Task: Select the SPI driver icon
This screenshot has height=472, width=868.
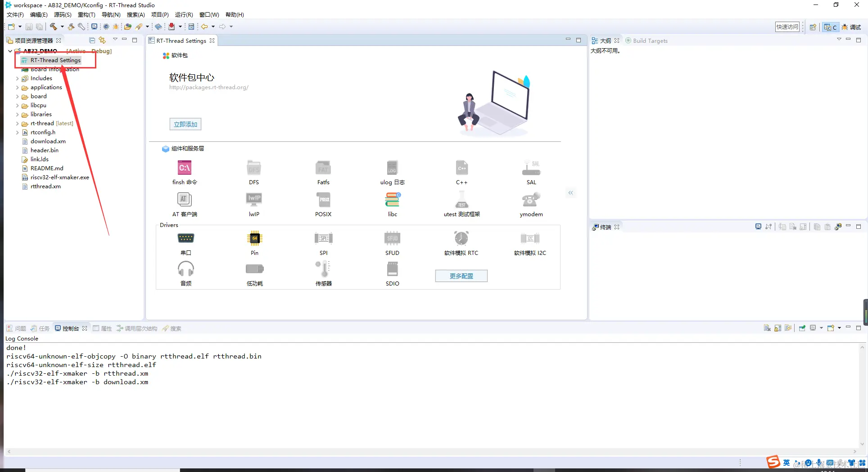Action: coord(323,238)
